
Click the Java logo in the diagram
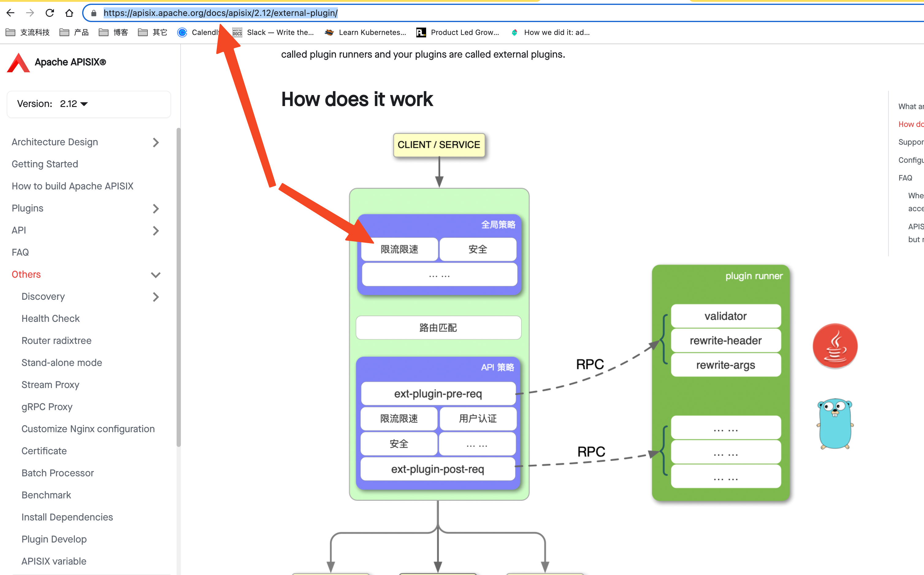(835, 346)
